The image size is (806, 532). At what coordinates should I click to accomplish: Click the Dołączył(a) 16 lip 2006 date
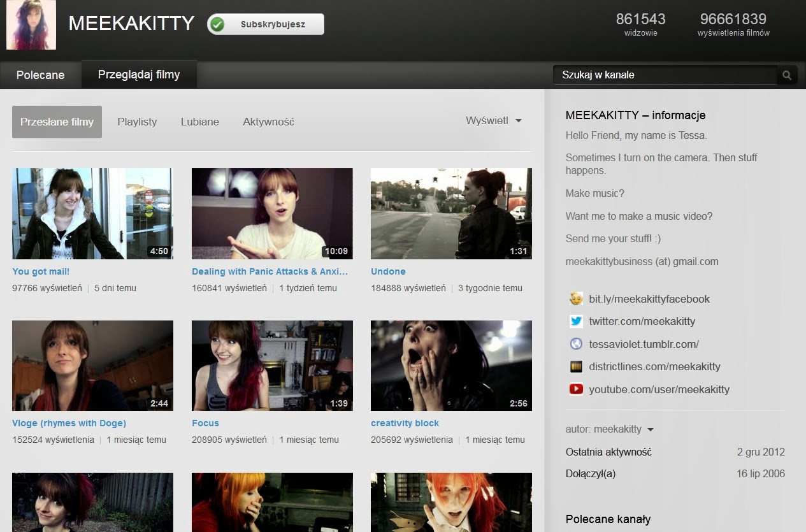click(761, 473)
